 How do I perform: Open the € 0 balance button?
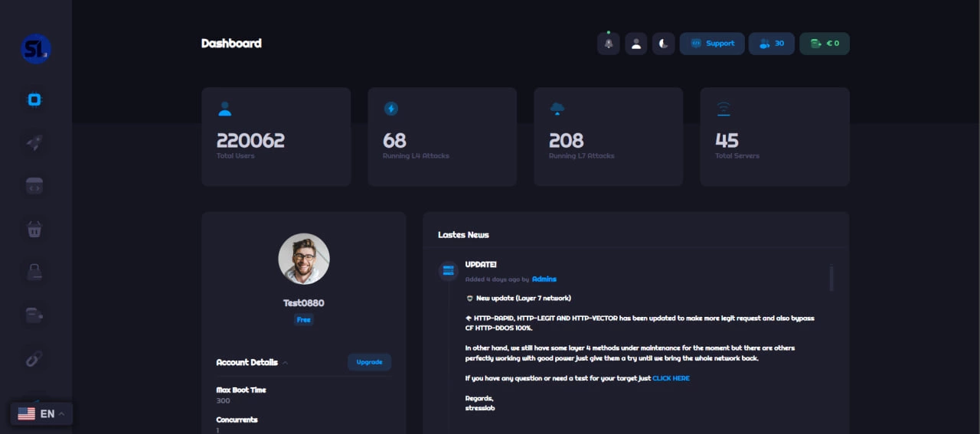pyautogui.click(x=825, y=44)
